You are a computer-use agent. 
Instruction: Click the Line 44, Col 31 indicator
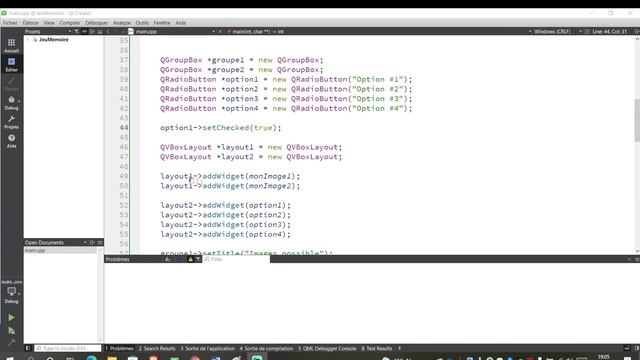click(x=609, y=31)
